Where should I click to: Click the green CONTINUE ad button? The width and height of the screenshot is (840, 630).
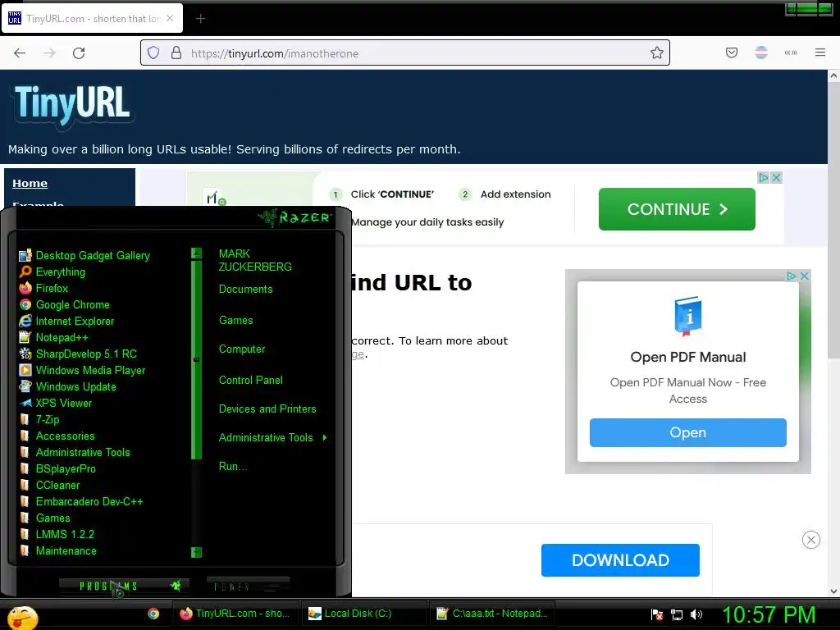click(x=677, y=209)
